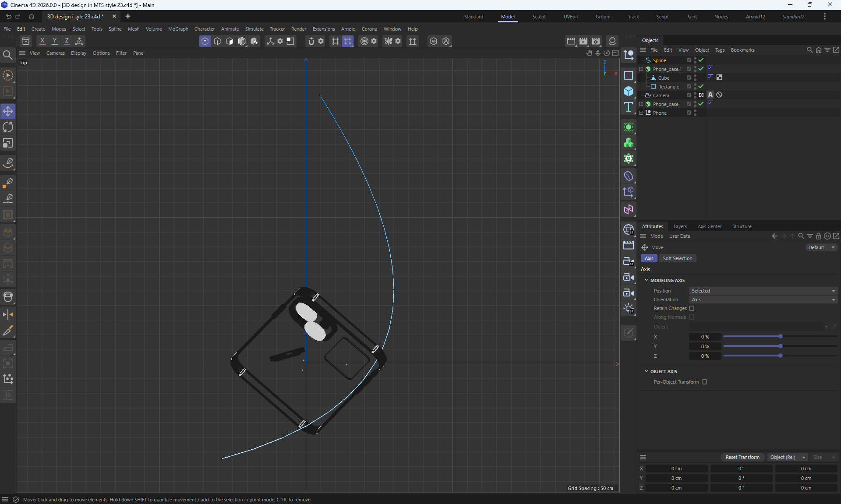Toggle X axis lock in toolbar
This screenshot has width=841, height=504.
pyautogui.click(x=42, y=41)
